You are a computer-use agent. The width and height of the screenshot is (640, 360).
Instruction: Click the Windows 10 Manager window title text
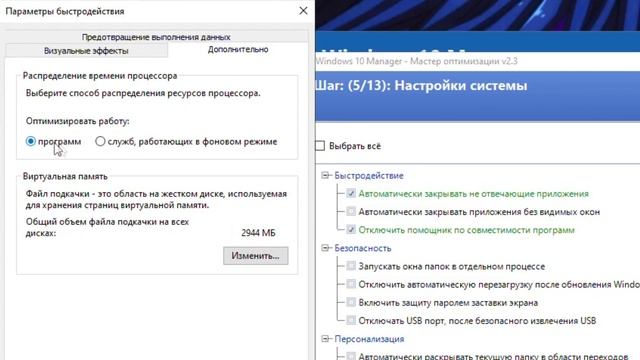[416, 61]
